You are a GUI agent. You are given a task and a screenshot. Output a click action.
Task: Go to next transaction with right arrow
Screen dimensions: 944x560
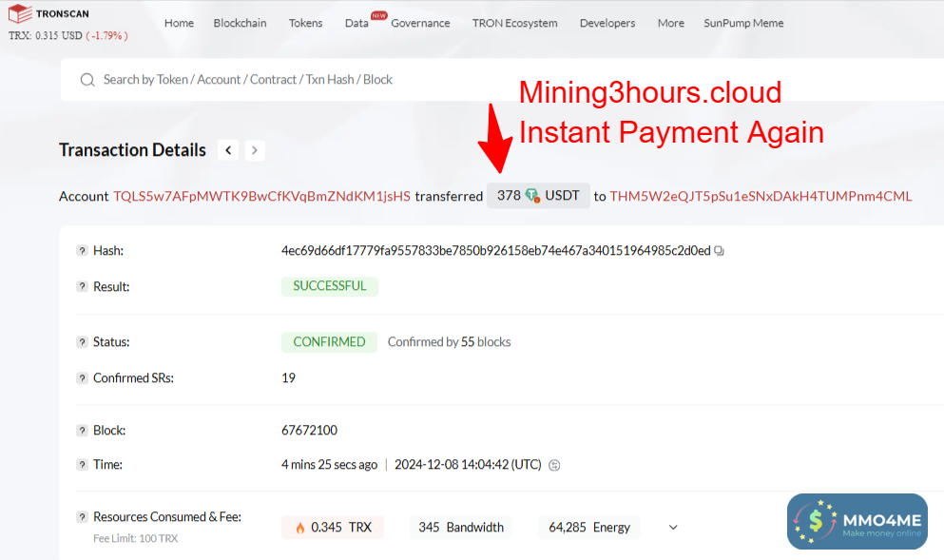(255, 150)
